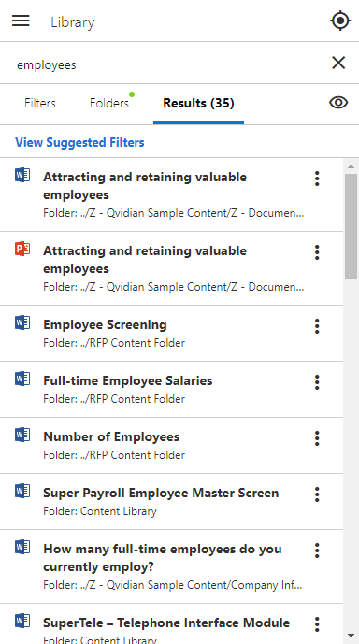Viewport: 359px width, 644px height.
Task: Open the three-dot menu for Number of Employees
Action: pos(317,438)
